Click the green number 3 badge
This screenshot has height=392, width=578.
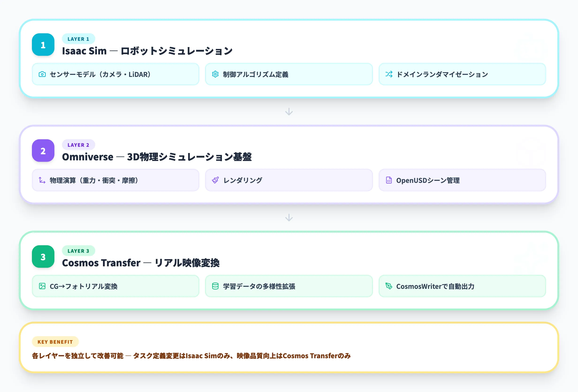point(43,256)
